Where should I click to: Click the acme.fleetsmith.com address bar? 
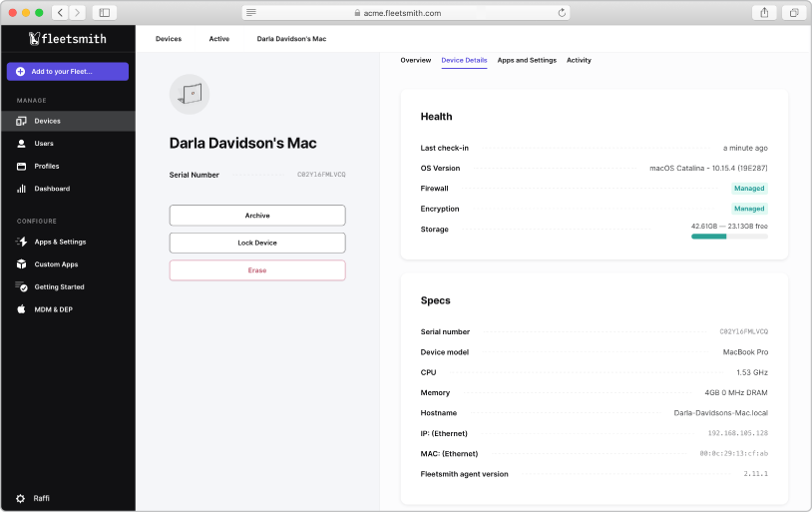(x=406, y=12)
